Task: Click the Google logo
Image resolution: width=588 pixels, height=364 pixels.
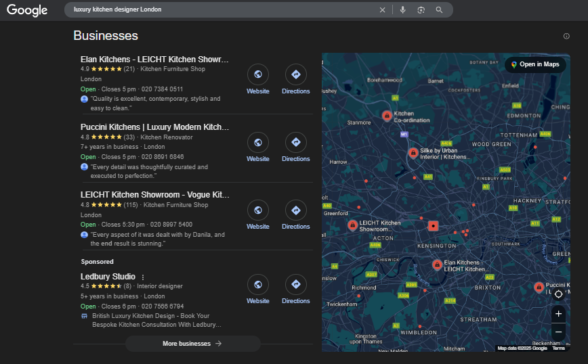Action: tap(27, 10)
